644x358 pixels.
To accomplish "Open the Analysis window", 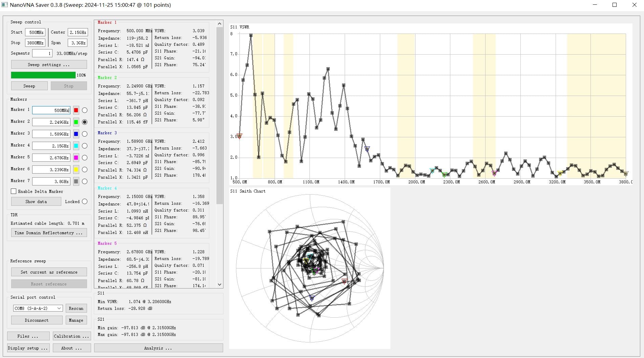I will [x=158, y=348].
